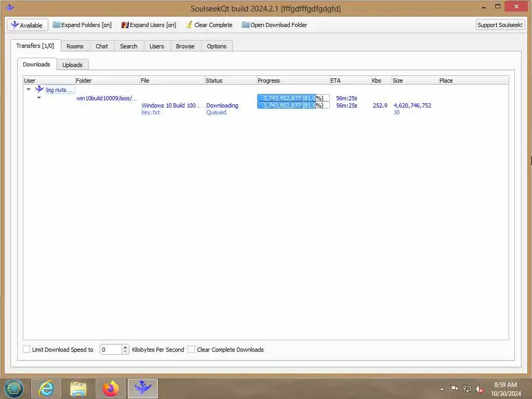Image resolution: width=532 pixels, height=399 pixels.
Task: Sort by the Kbs column header
Action: 381,81
